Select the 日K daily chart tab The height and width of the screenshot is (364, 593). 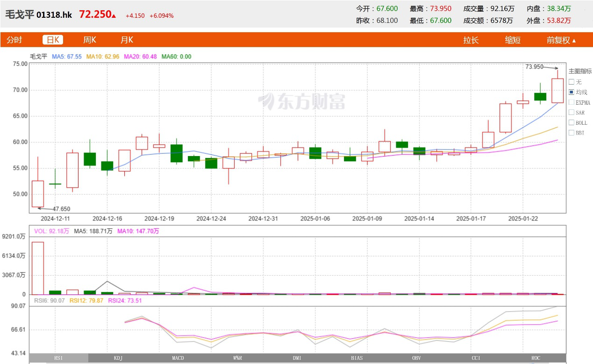tap(53, 40)
